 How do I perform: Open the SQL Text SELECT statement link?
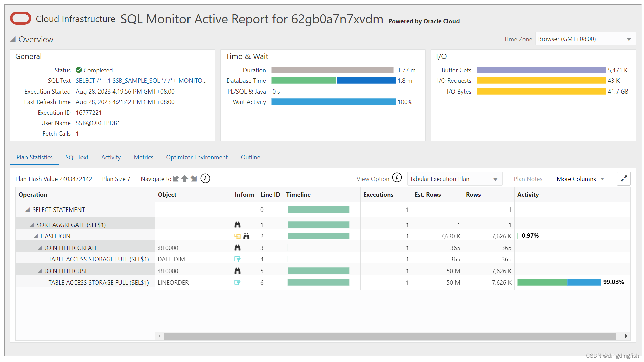click(141, 81)
